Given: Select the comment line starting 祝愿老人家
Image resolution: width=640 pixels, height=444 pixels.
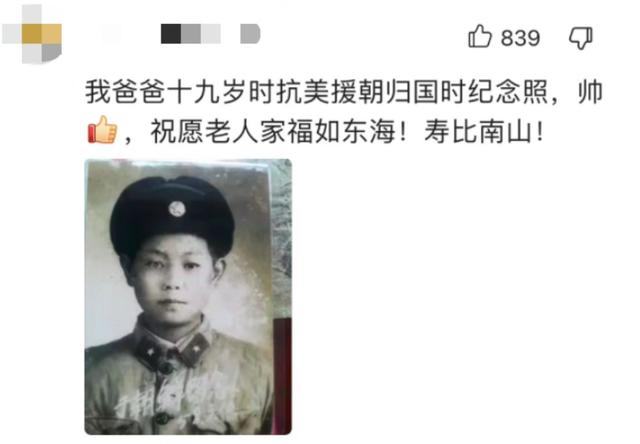Looking at the screenshot, I should point(315,131).
